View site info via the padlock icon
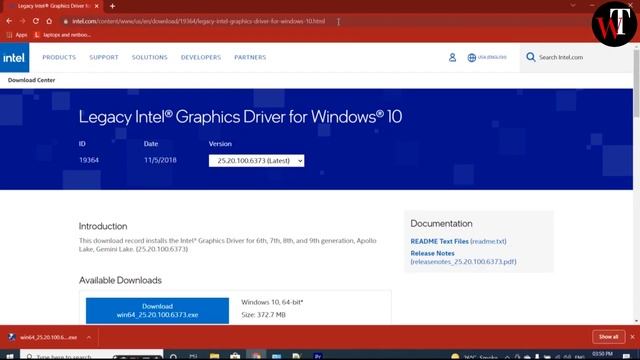 (x=66, y=21)
